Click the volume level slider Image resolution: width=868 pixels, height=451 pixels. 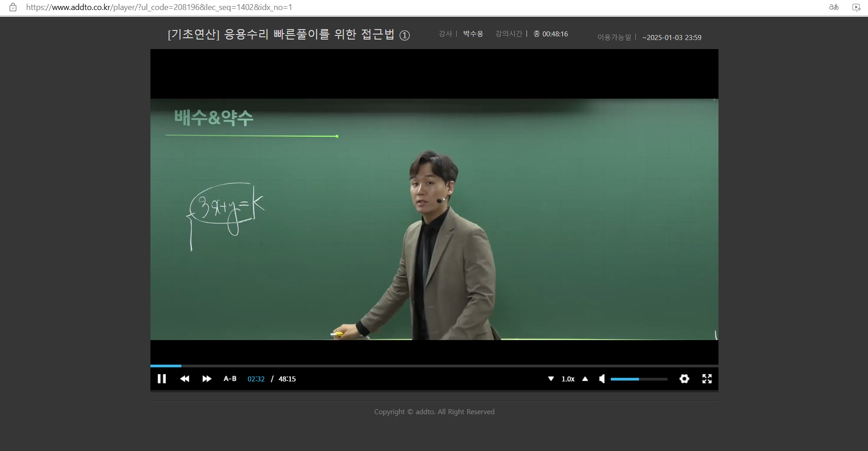pyautogui.click(x=639, y=379)
